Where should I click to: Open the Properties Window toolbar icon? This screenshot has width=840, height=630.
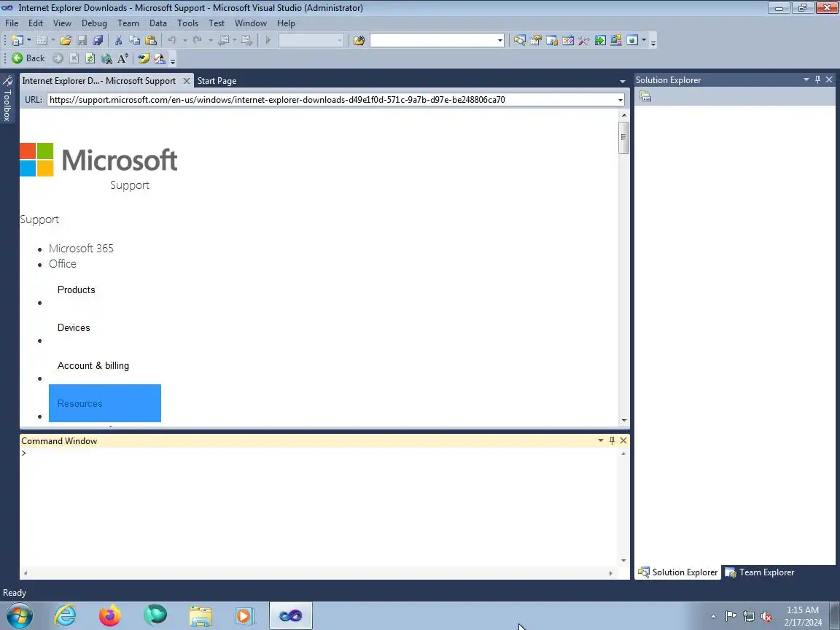(535, 40)
